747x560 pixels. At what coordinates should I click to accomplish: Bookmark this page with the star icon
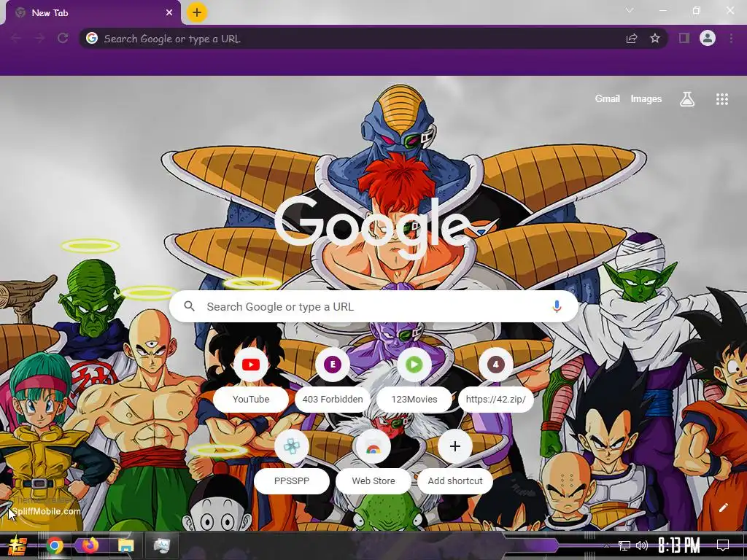pos(655,39)
